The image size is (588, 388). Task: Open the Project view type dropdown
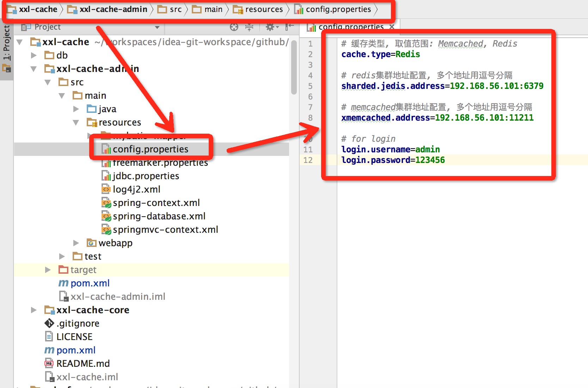[157, 27]
